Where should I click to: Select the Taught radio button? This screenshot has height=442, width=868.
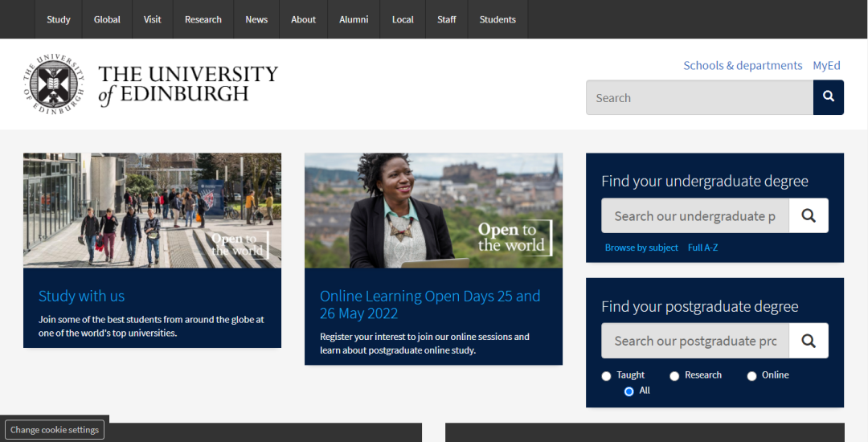pyautogui.click(x=606, y=376)
